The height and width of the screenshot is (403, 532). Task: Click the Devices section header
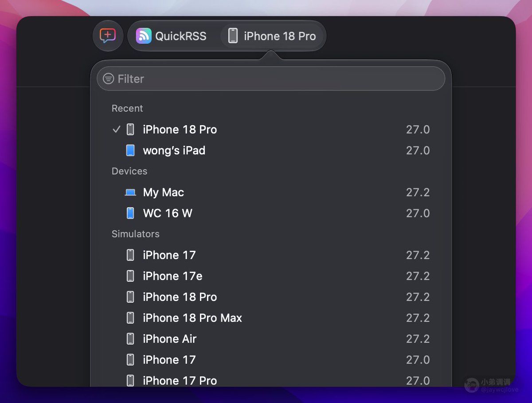coord(129,171)
